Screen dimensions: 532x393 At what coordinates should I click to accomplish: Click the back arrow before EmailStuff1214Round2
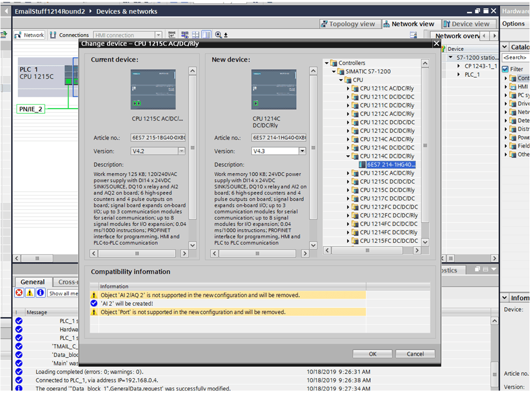pyautogui.click(x=6, y=11)
